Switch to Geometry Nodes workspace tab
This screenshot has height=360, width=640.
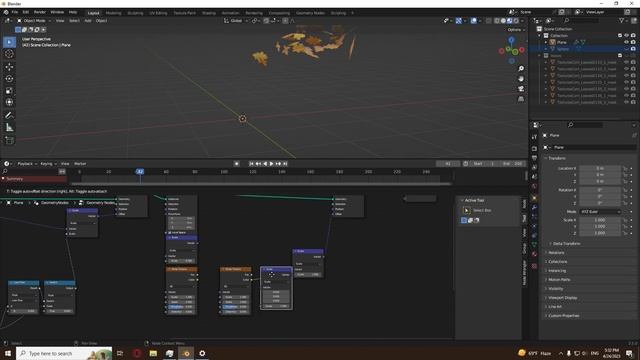pos(310,13)
